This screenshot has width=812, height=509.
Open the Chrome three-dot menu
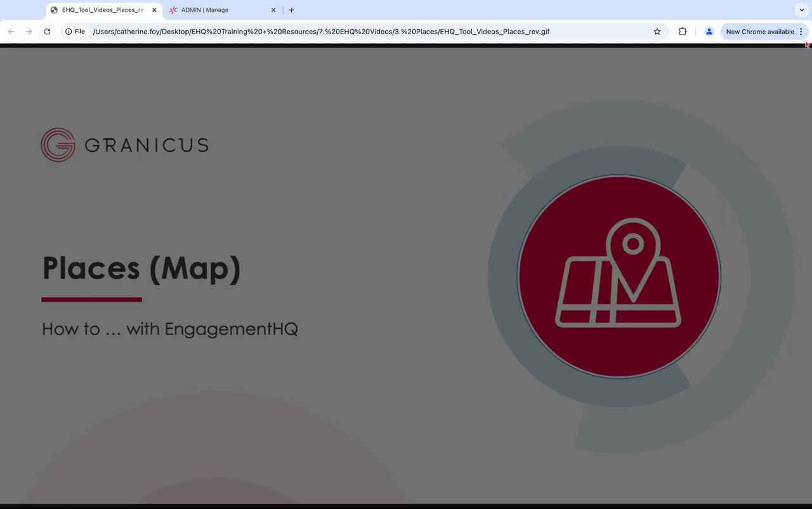(x=801, y=31)
